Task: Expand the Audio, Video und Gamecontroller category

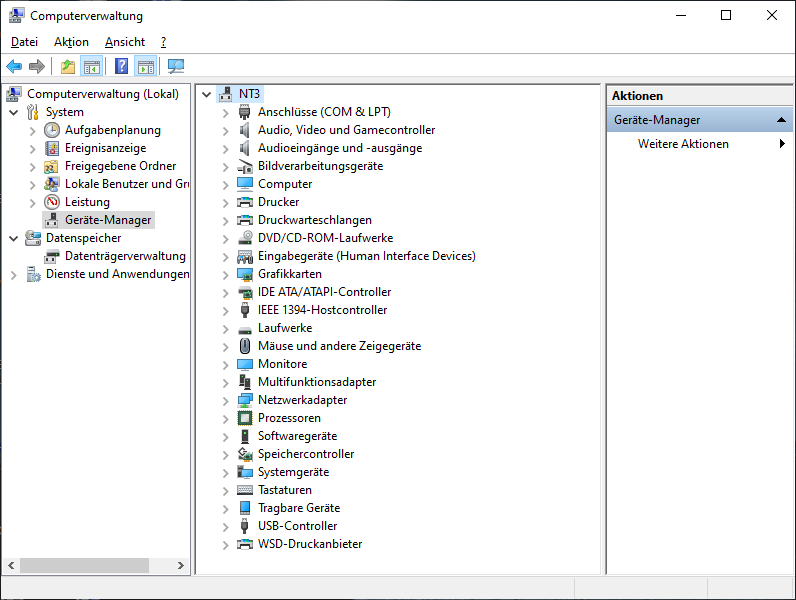Action: click(225, 130)
